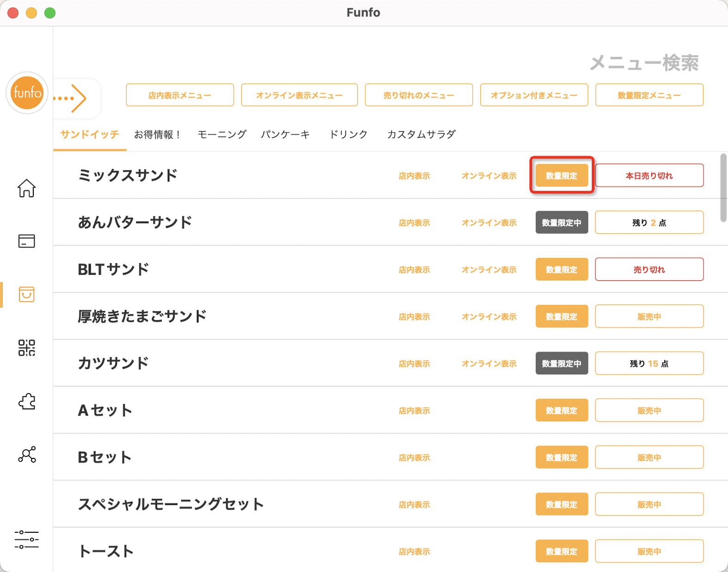
Task: Click the カツサンド item name
Action: pos(113,363)
